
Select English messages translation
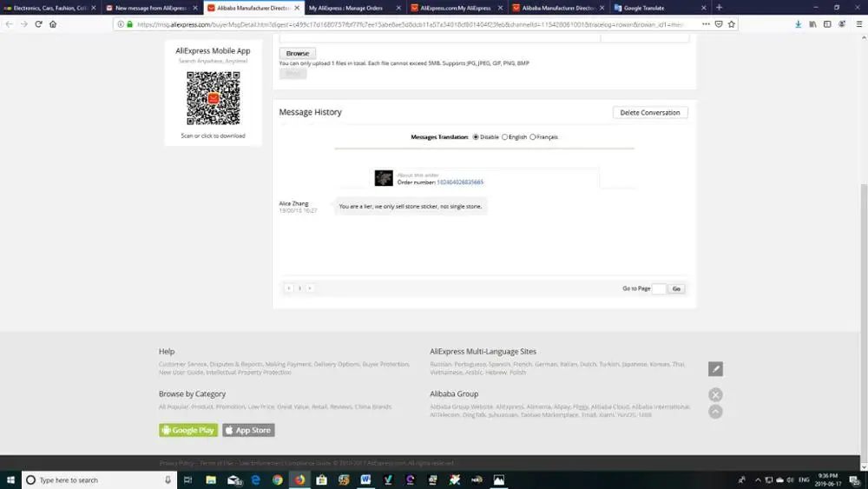pyautogui.click(x=504, y=136)
